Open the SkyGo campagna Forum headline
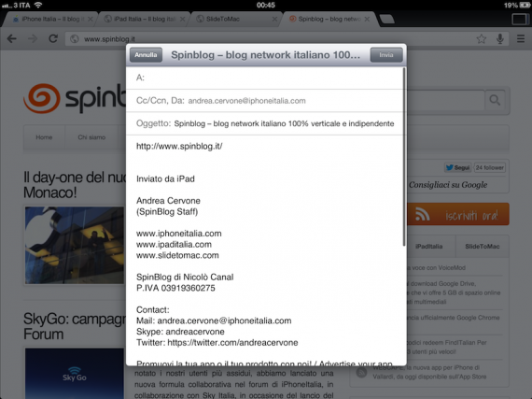Viewport: 532px width, 399px height. (x=75, y=326)
